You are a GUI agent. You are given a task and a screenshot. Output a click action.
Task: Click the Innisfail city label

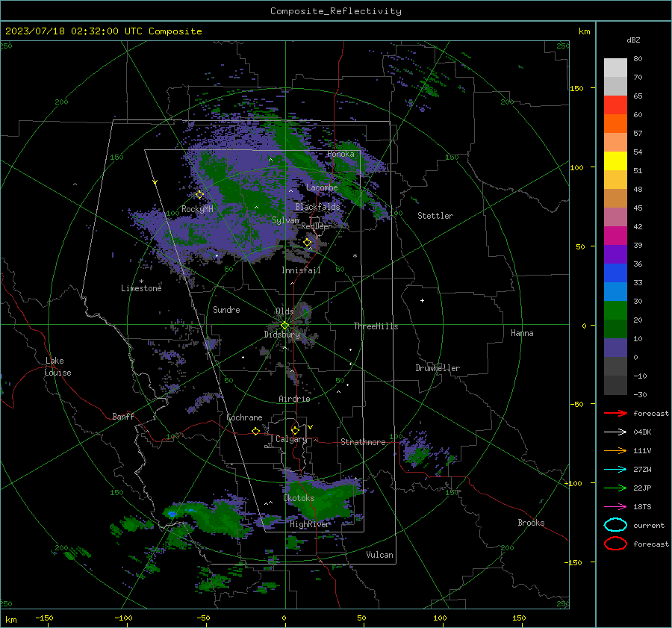click(x=301, y=270)
